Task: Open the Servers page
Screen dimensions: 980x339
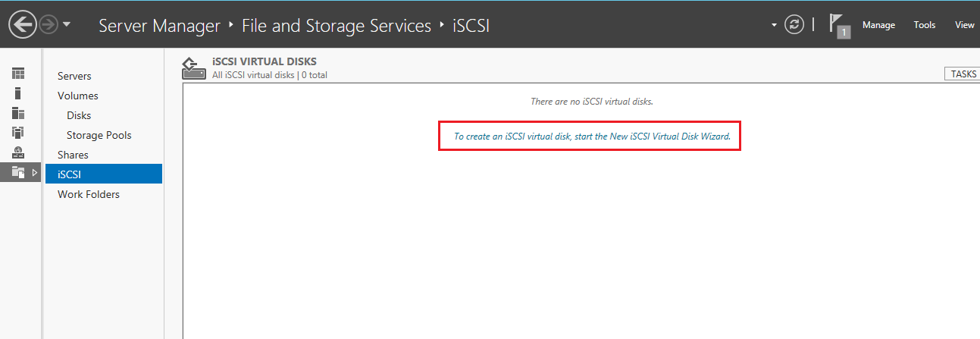Action: tap(74, 76)
